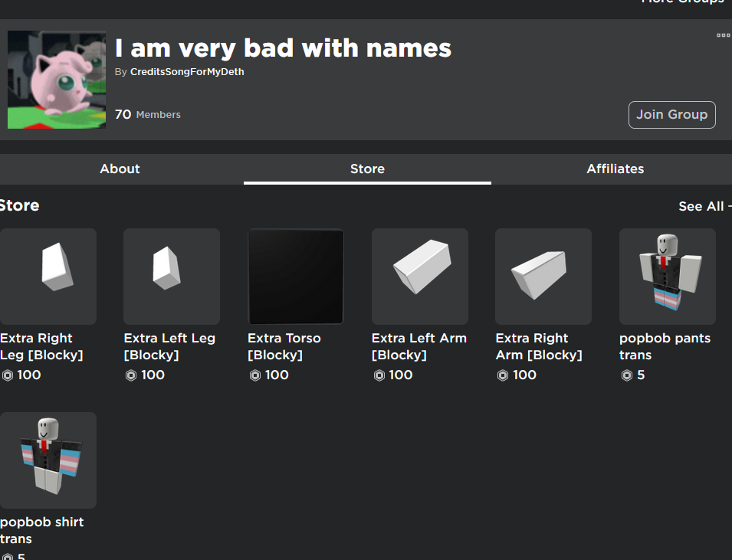
Task: Click the Jigglypuff group avatar image
Action: coord(56,79)
